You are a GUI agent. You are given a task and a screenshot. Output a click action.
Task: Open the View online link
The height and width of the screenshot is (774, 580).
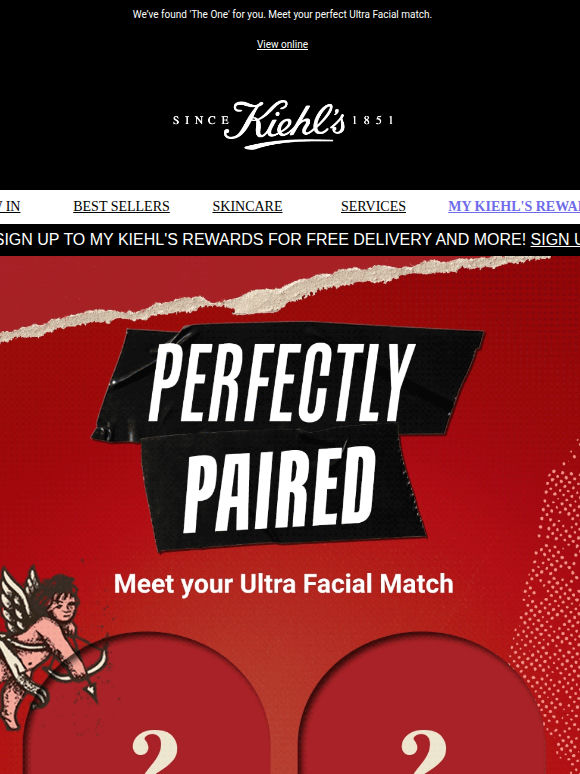point(282,44)
